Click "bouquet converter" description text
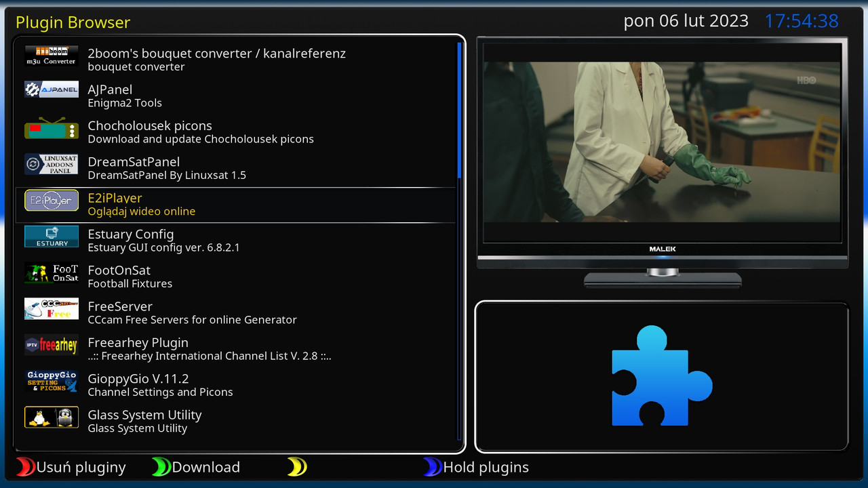Screen dimensions: 868x488 [136, 67]
